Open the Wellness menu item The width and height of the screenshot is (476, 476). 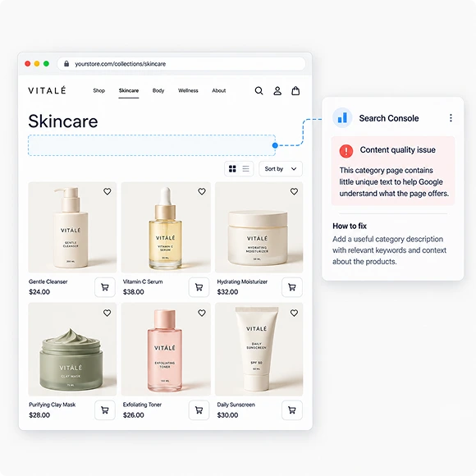[188, 90]
